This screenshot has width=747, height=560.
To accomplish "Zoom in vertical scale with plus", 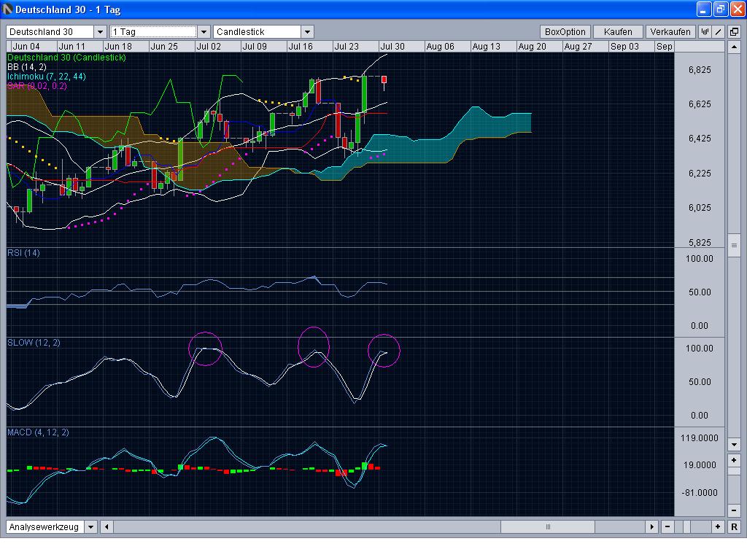I will (x=734, y=460).
